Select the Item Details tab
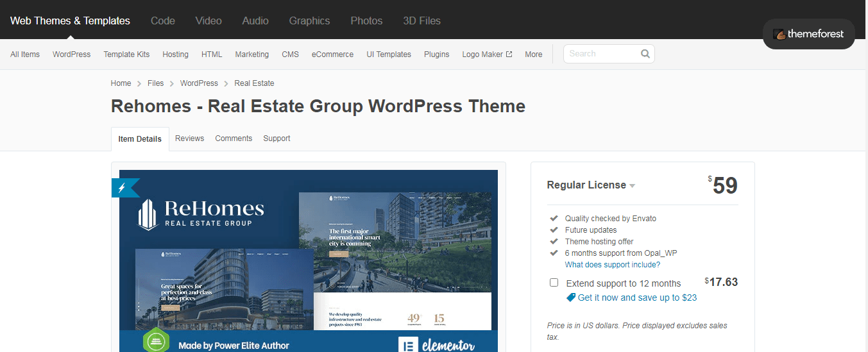The image size is (868, 352). tap(140, 138)
